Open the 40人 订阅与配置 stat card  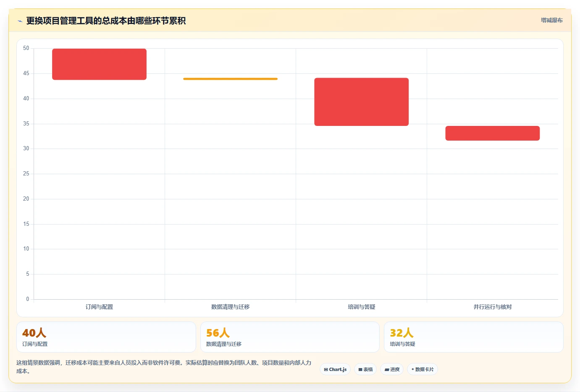[106, 337]
